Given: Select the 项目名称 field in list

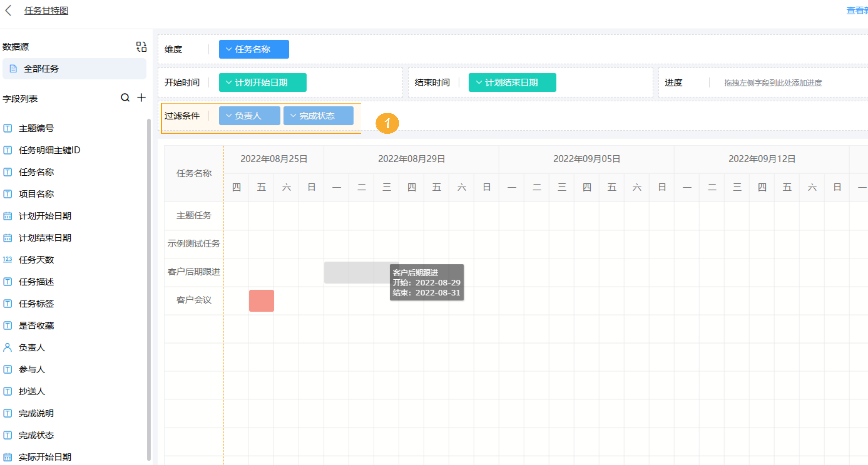Looking at the screenshot, I should tap(36, 194).
